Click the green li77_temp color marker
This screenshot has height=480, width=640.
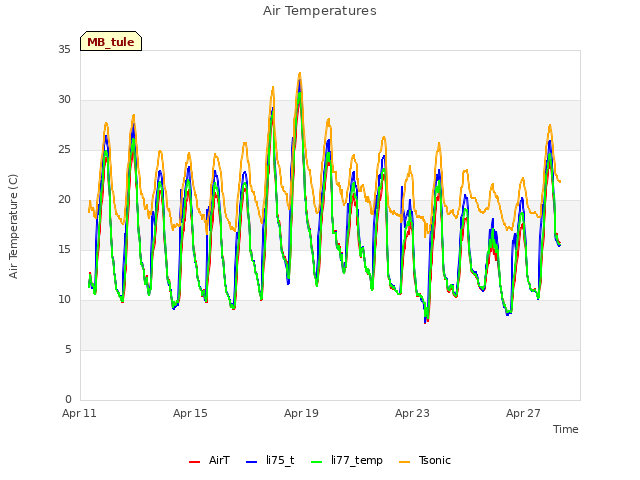317,462
